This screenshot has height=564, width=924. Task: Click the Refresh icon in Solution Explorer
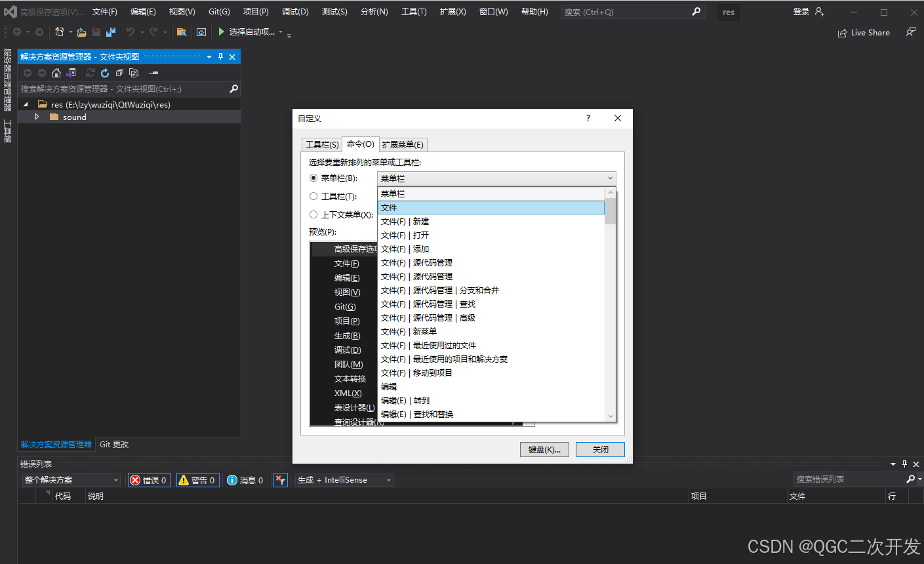(105, 72)
